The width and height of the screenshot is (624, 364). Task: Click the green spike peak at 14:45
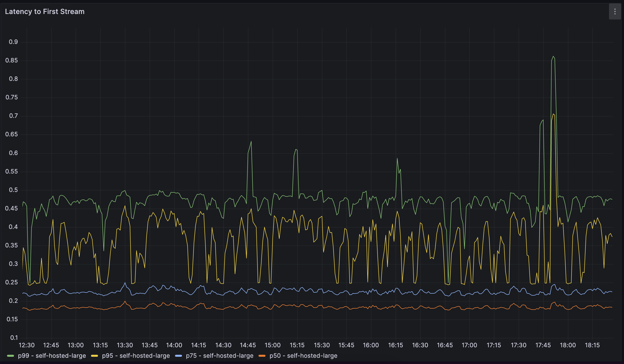pyautogui.click(x=251, y=142)
